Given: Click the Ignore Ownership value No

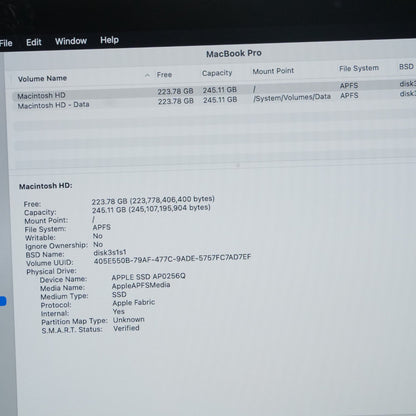Looking at the screenshot, I should click(x=98, y=244).
